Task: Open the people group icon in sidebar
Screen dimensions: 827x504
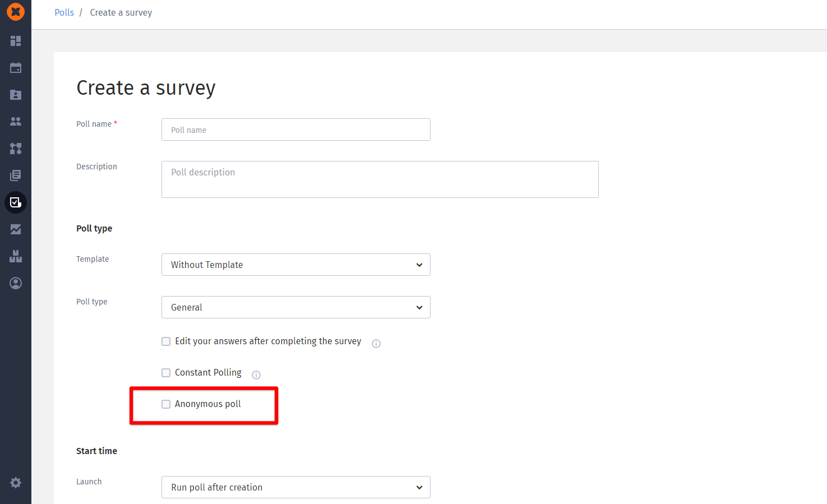Action: (16, 121)
